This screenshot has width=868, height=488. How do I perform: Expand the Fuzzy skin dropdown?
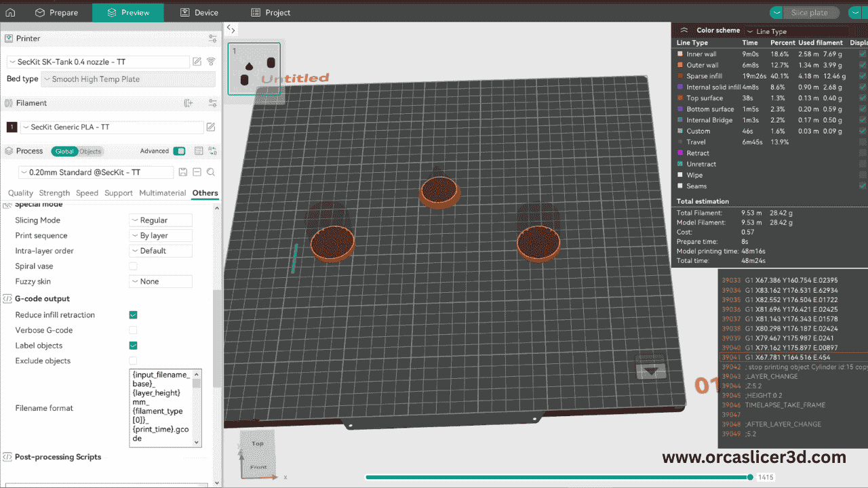[x=161, y=281]
